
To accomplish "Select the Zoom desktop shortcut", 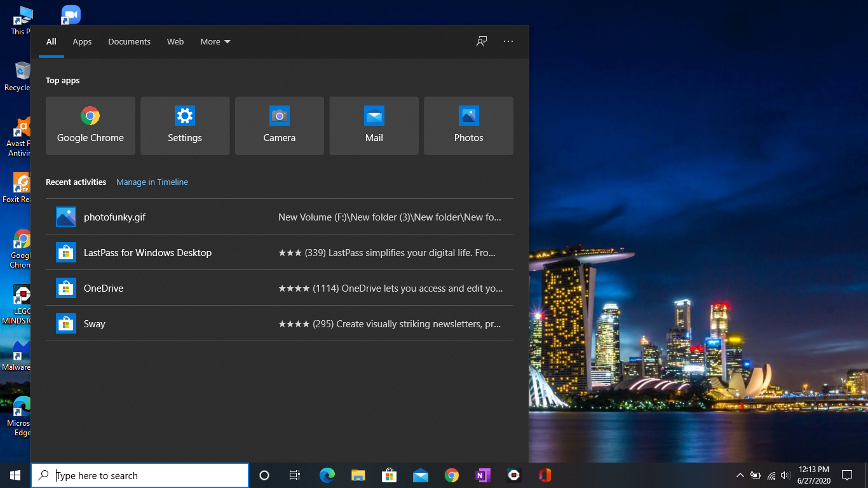I will click(71, 15).
